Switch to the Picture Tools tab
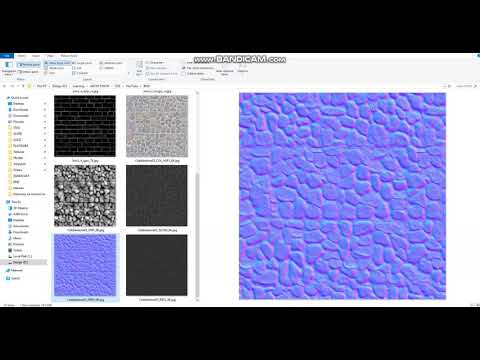 tap(69, 56)
